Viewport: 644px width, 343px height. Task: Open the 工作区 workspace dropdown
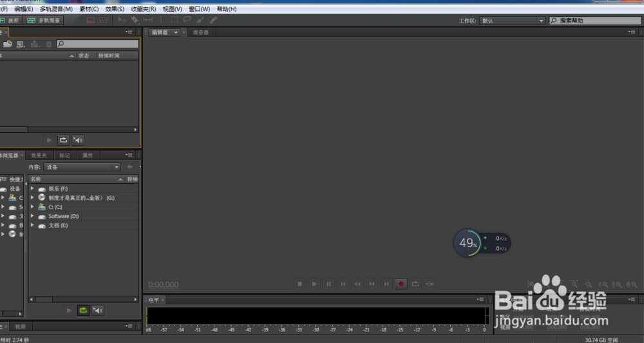coord(512,21)
